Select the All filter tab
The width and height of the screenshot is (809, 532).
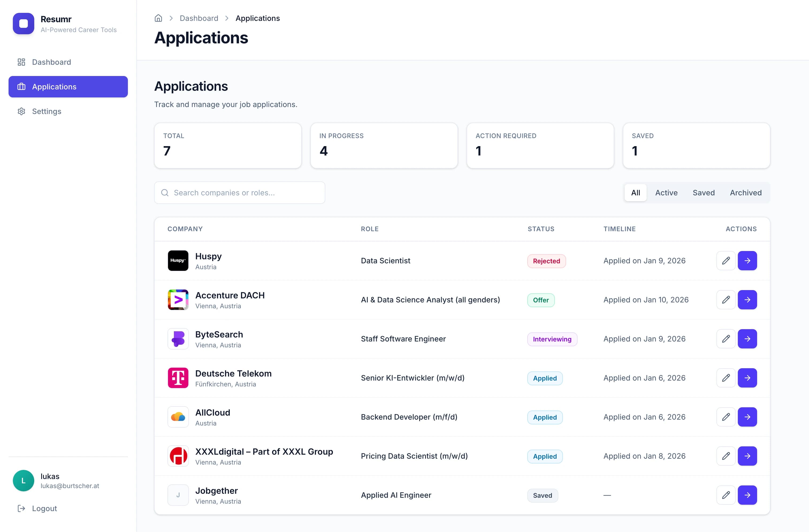[x=635, y=192]
